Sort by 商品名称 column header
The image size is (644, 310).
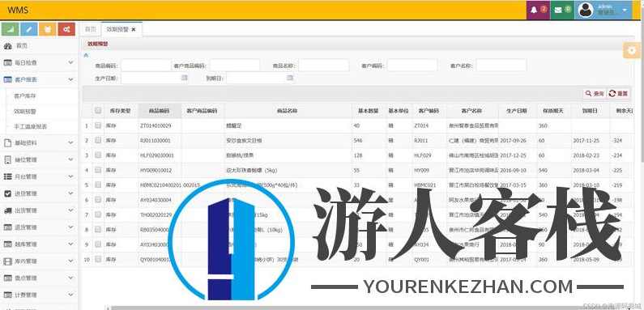288,111
